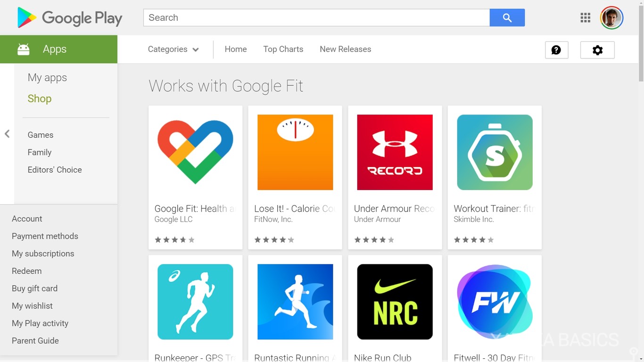644x362 pixels.
Task: Open the Parent Guide link
Action: (x=35, y=341)
